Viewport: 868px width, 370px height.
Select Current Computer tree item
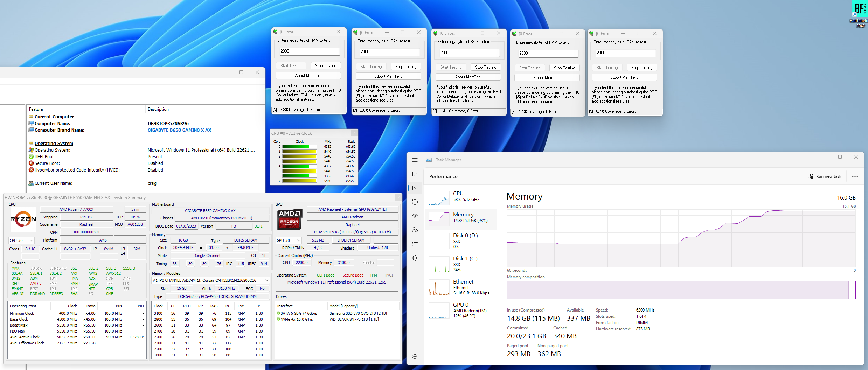click(x=54, y=117)
